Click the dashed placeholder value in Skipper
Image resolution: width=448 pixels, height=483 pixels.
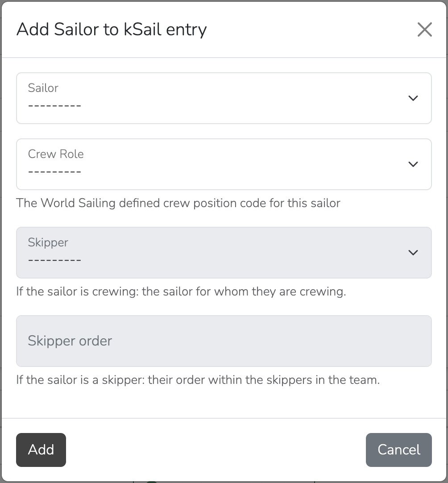[54, 261]
